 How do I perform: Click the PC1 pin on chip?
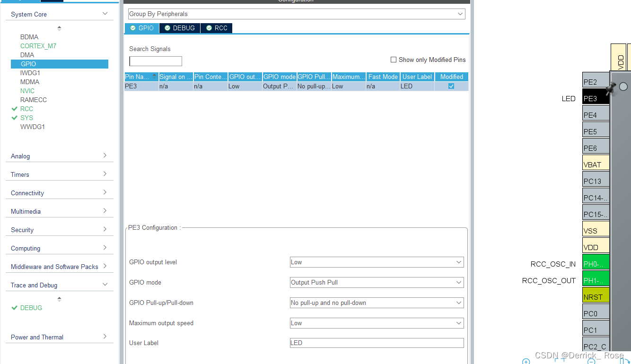coord(596,329)
